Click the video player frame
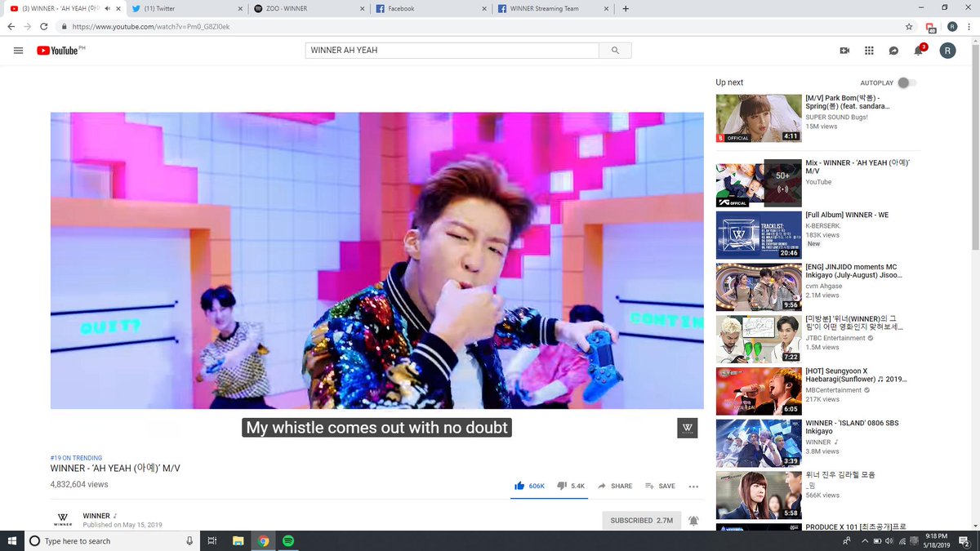The image size is (980, 551). pyautogui.click(x=376, y=260)
